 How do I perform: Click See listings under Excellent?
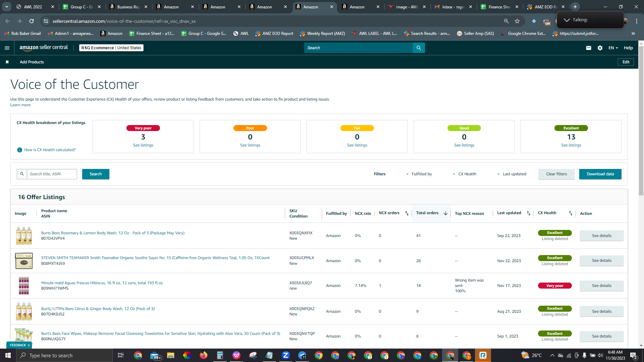571,145
